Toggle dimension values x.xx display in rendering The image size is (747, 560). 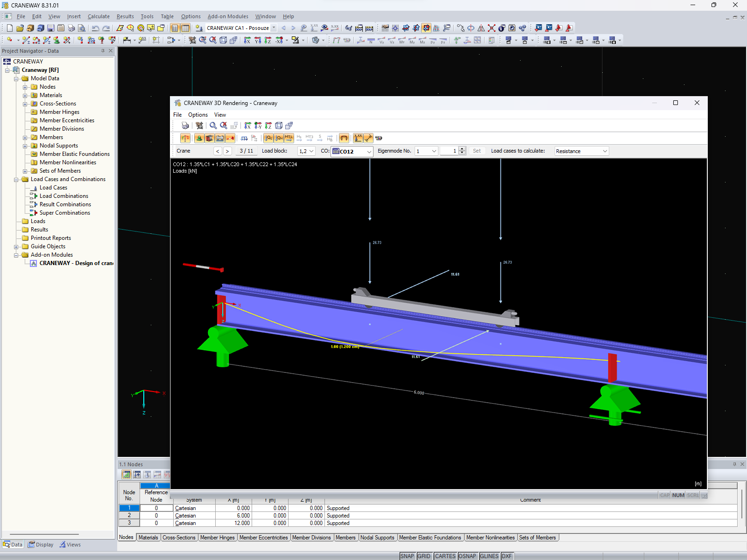358,138
